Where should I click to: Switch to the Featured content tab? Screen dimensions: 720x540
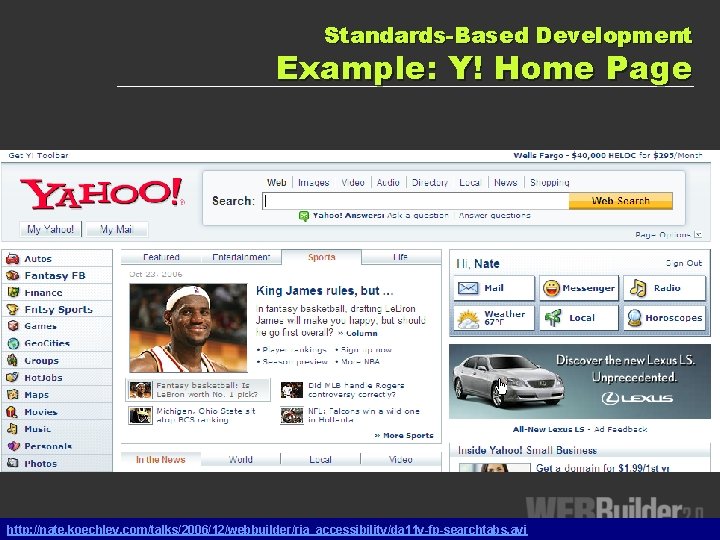(161, 257)
